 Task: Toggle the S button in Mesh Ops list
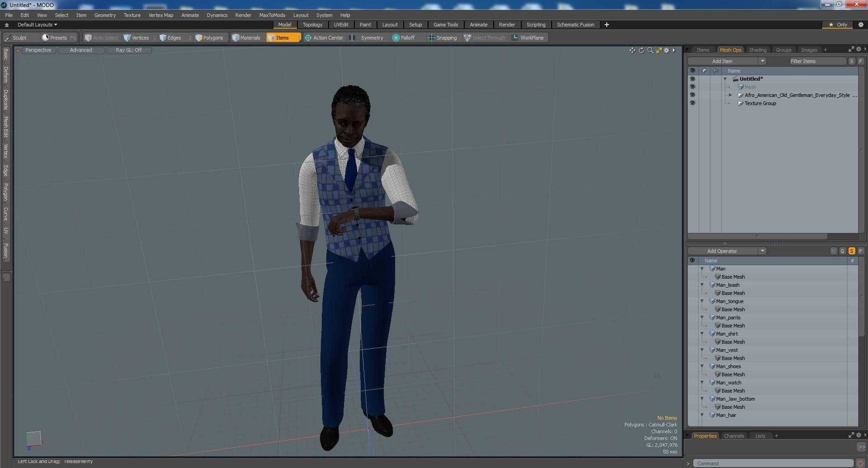tap(852, 251)
